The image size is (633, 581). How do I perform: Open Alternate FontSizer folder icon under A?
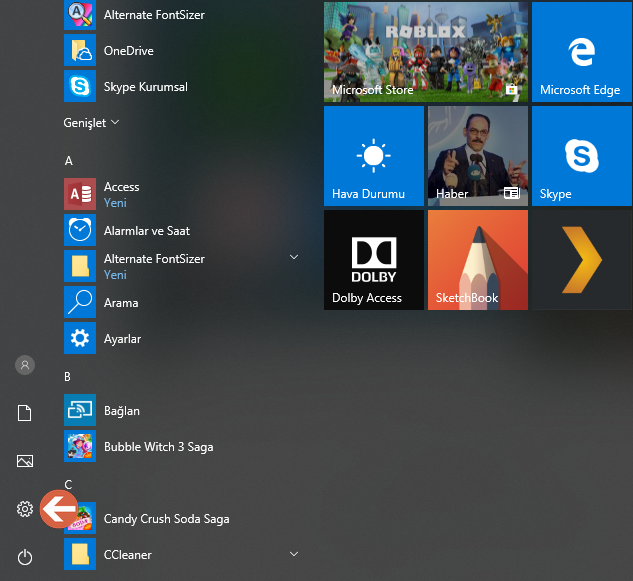(x=80, y=266)
